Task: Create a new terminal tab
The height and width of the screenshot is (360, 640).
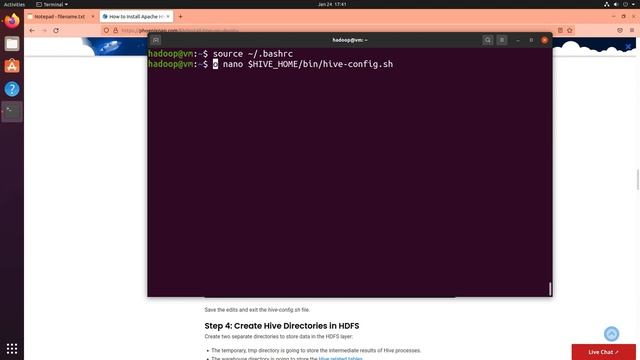Action: pyautogui.click(x=156, y=40)
